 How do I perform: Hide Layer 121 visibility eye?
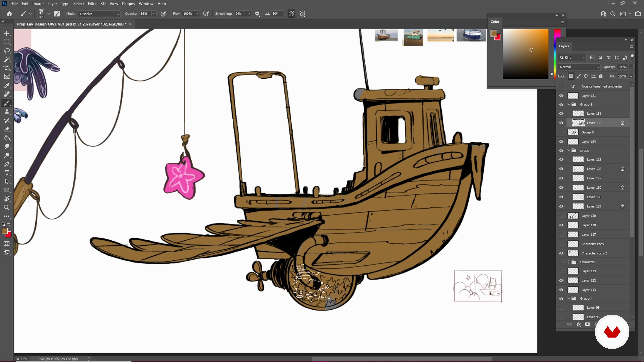pyautogui.click(x=561, y=96)
